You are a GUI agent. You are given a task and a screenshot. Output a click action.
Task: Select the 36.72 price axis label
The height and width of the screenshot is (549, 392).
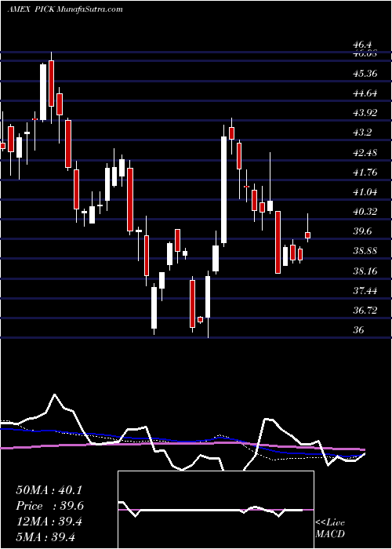[x=366, y=311]
